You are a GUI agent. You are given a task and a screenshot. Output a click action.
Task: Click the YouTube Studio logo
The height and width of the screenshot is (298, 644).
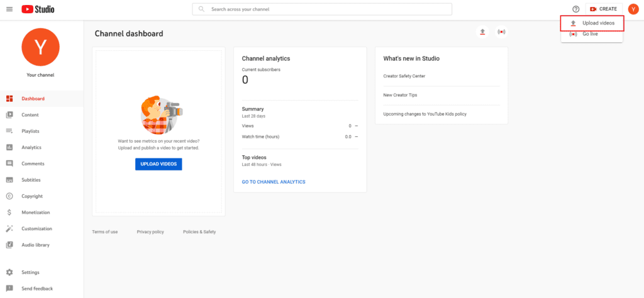point(38,9)
